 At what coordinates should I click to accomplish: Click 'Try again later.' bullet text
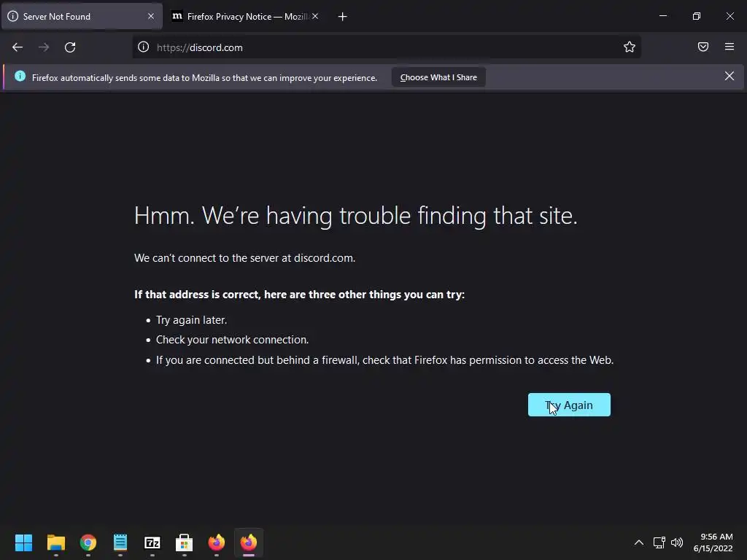pos(191,320)
